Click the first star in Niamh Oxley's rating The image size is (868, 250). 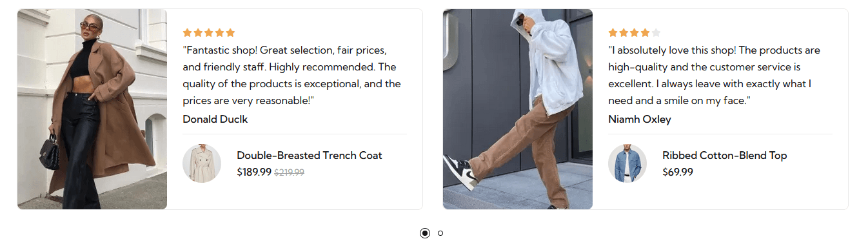[x=613, y=32]
